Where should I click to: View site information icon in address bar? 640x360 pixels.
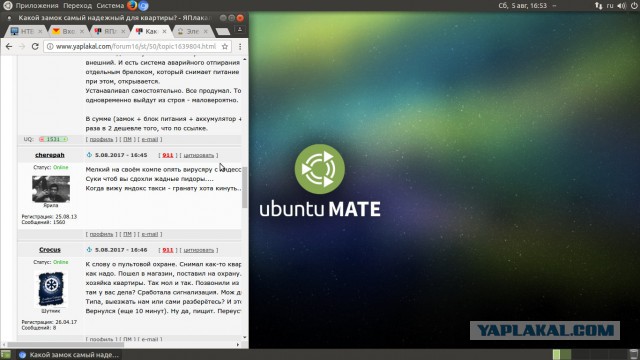pyautogui.click(x=50, y=47)
